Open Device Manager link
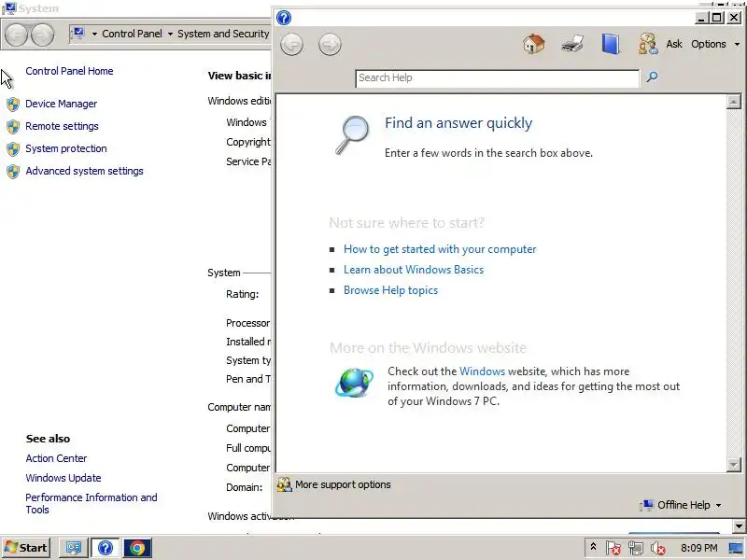 point(61,104)
